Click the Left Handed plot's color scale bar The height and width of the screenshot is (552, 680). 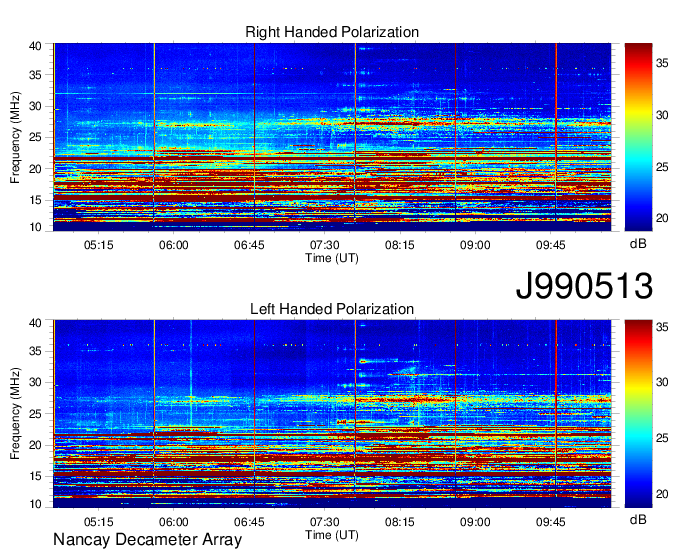click(638, 414)
